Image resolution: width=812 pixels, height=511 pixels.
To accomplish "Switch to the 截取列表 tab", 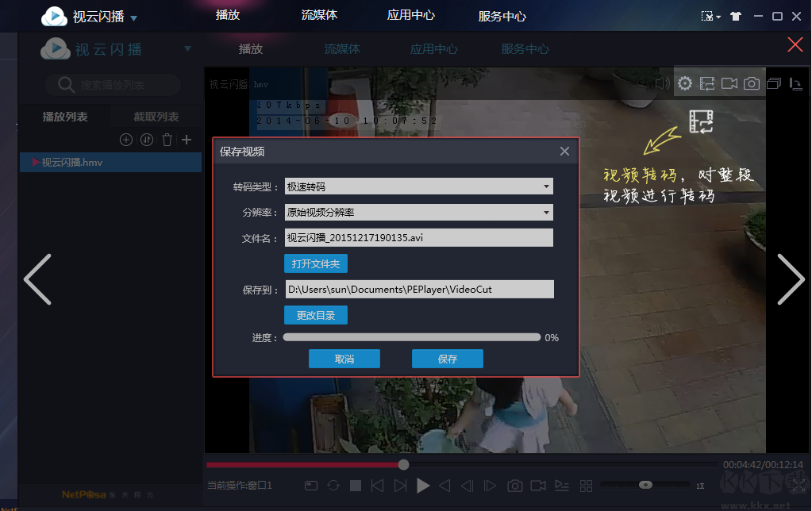I will pyautogui.click(x=156, y=116).
